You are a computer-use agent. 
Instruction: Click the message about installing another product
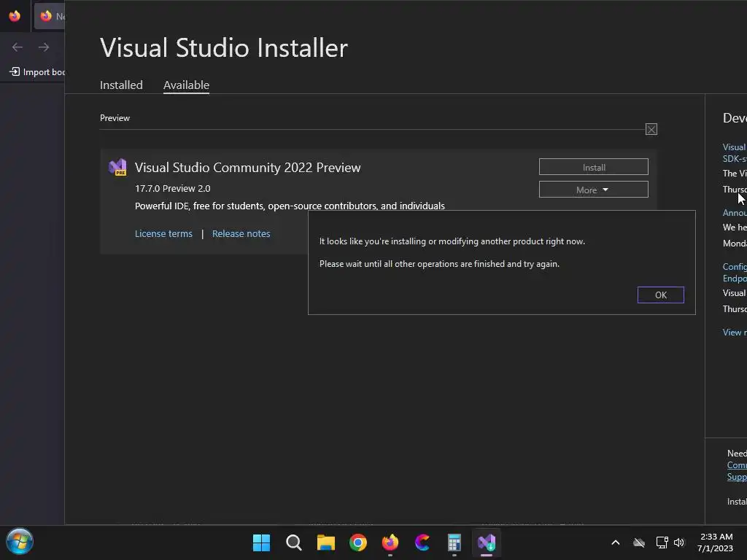click(x=452, y=241)
